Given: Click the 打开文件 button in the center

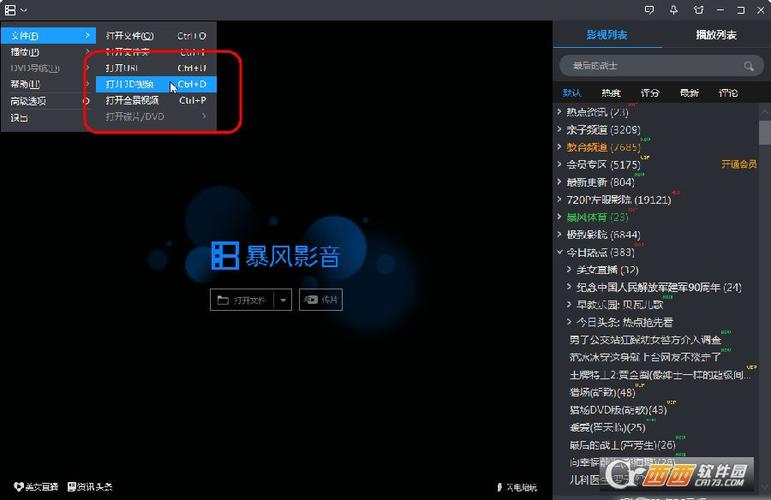Looking at the screenshot, I should [x=241, y=299].
